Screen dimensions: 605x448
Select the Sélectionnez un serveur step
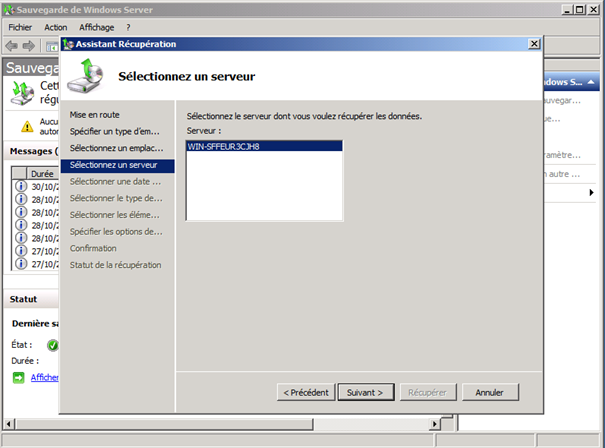[117, 165]
